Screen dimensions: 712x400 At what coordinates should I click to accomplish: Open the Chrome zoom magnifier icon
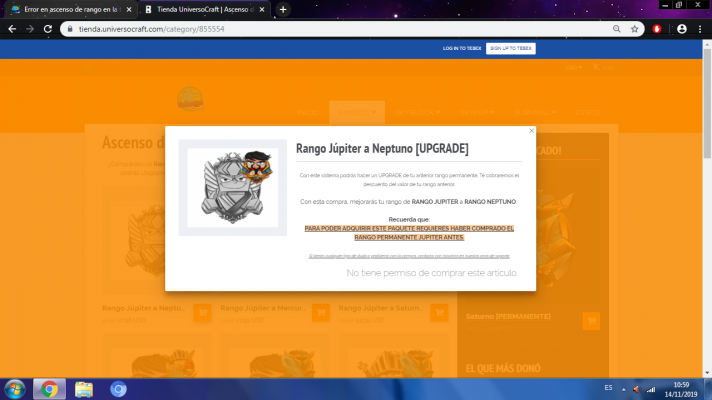pyautogui.click(x=617, y=29)
